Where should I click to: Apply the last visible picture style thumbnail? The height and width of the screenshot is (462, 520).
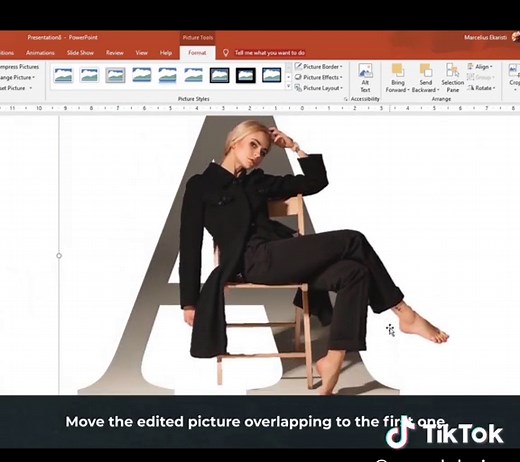point(272,75)
